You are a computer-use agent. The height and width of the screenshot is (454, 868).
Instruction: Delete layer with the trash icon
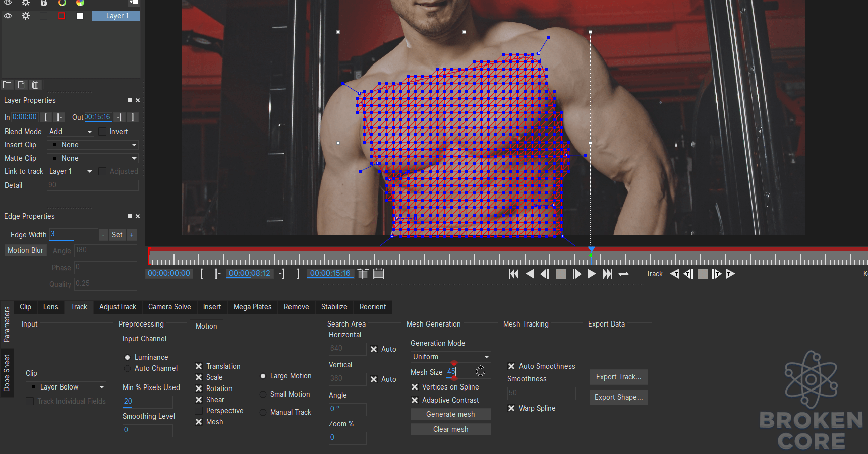click(35, 85)
